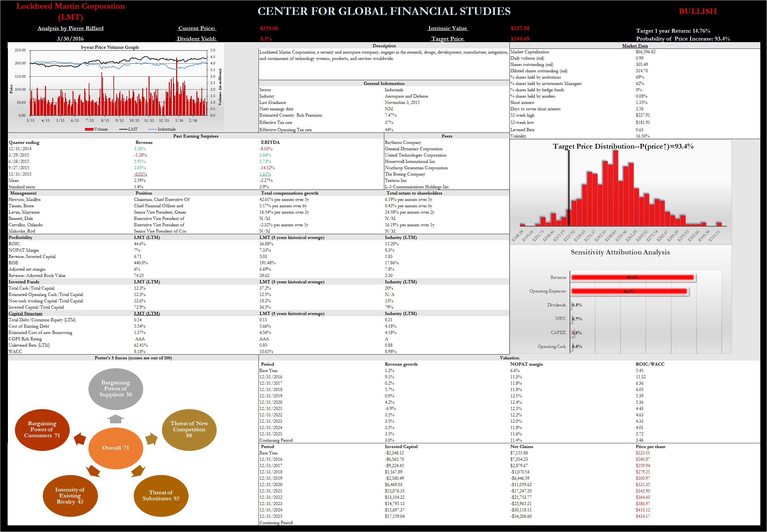
Task: Click the Raytheon Company peer entry
Action: tap(403, 142)
